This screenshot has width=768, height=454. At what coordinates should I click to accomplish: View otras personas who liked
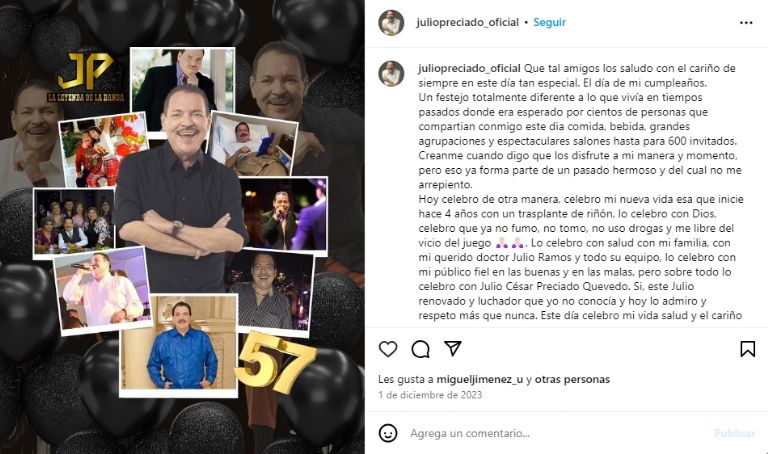[x=572, y=379]
